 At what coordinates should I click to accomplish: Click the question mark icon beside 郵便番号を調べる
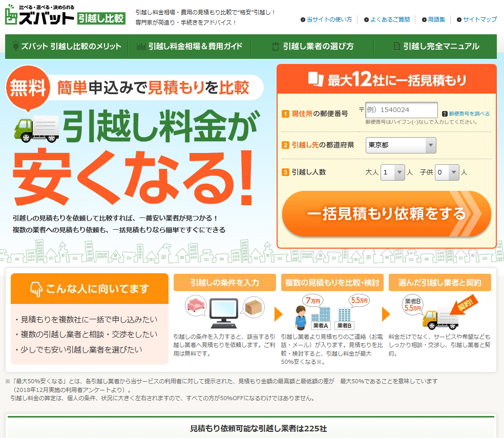[x=445, y=114]
